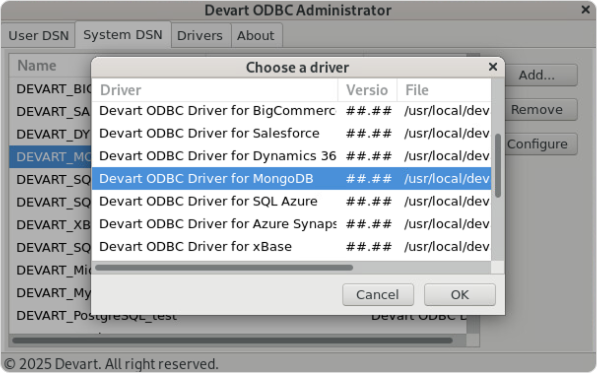Close the Choose a driver dialog
Image resolution: width=597 pixels, height=373 pixels.
(x=493, y=67)
